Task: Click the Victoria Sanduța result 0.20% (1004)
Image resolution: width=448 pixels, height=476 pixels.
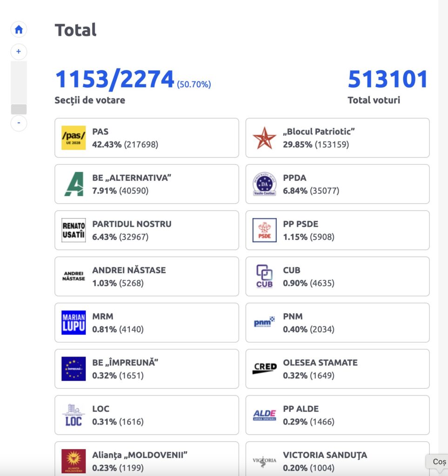Action: tap(308, 468)
